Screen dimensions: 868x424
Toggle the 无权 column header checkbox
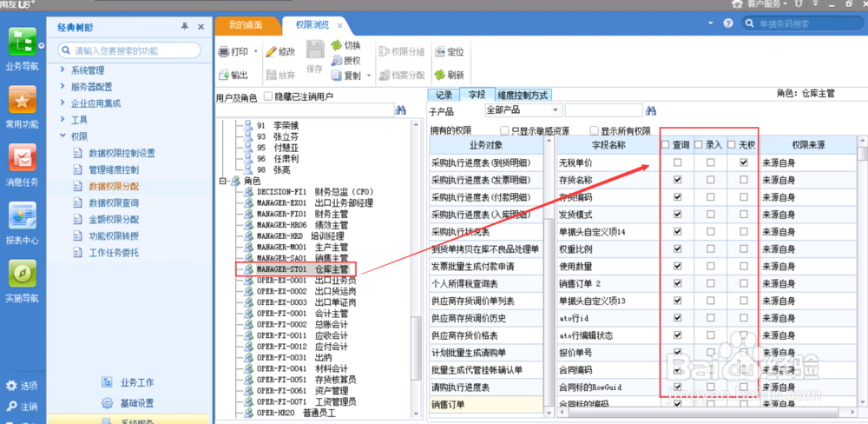point(733,145)
